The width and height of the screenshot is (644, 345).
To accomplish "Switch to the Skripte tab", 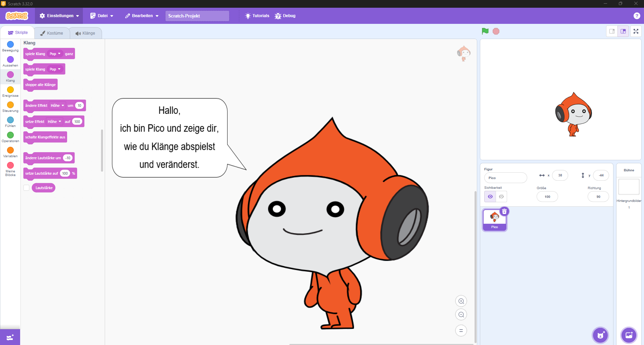I will pos(18,33).
